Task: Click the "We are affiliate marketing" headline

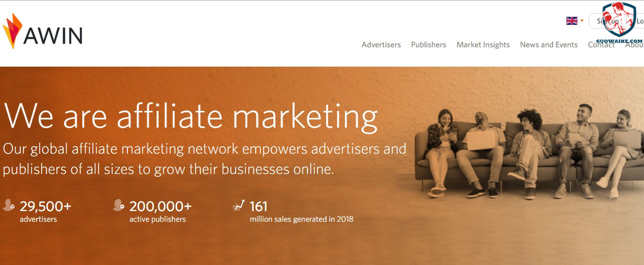Action: tap(190, 116)
